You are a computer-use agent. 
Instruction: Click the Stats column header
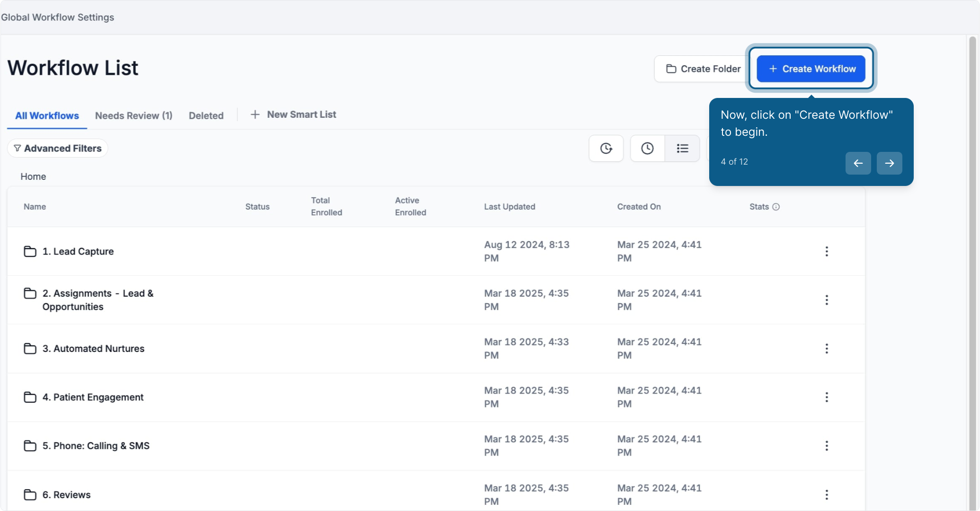tap(759, 207)
